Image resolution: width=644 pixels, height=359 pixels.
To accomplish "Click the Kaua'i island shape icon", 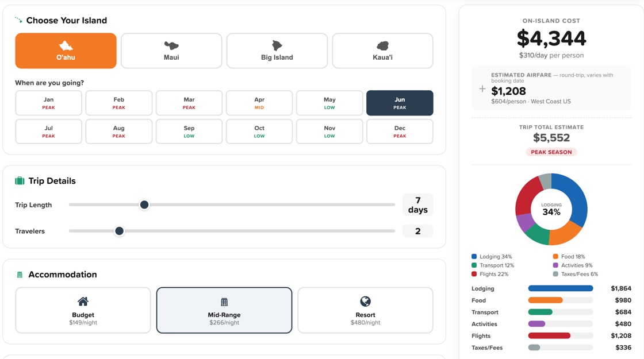I will click(382, 45).
